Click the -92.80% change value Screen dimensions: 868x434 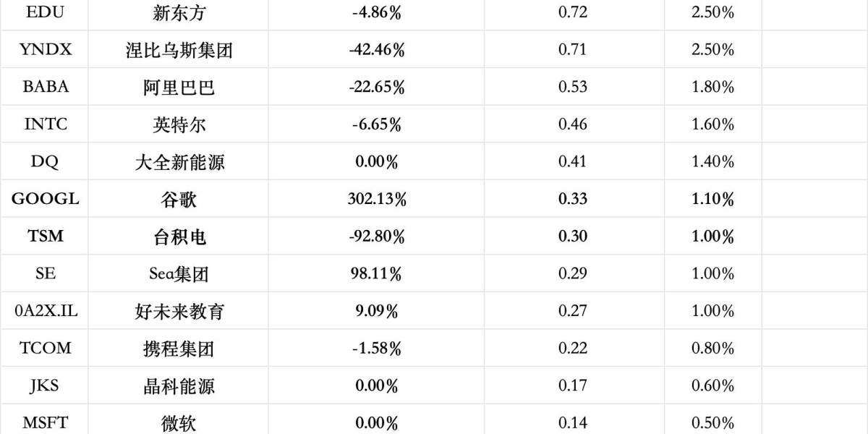(x=376, y=236)
